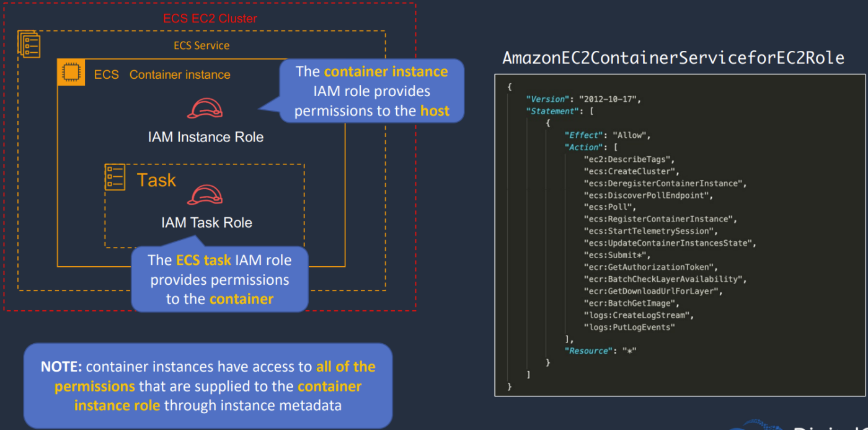Click the "2012-10-17" value
Viewport: 868px width, 430px height.
[x=609, y=99]
